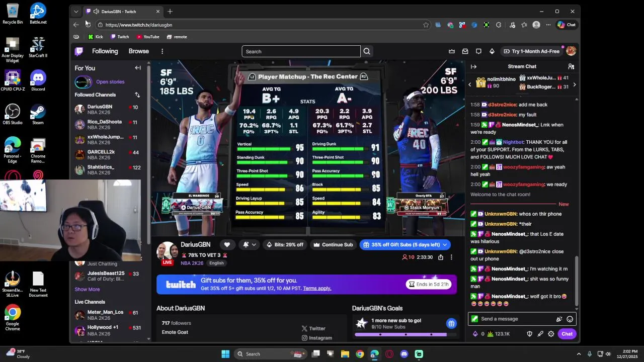Open Discord from the Windows taskbar

point(404,354)
